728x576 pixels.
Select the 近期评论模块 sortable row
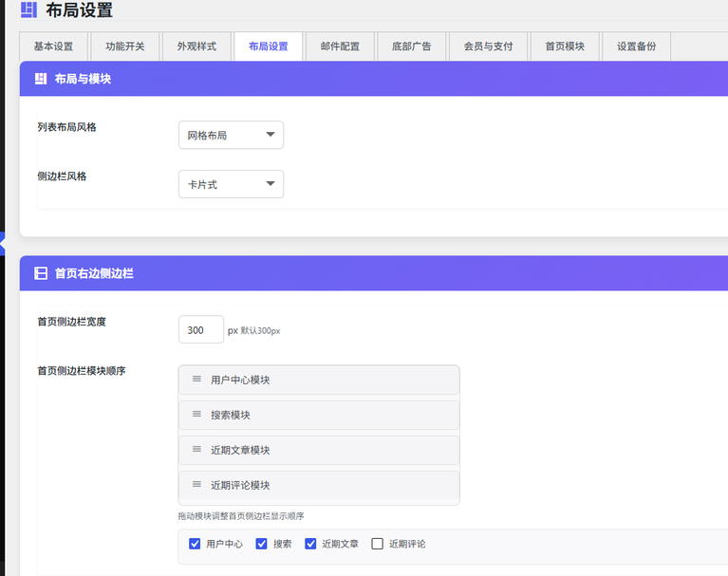[x=319, y=485]
